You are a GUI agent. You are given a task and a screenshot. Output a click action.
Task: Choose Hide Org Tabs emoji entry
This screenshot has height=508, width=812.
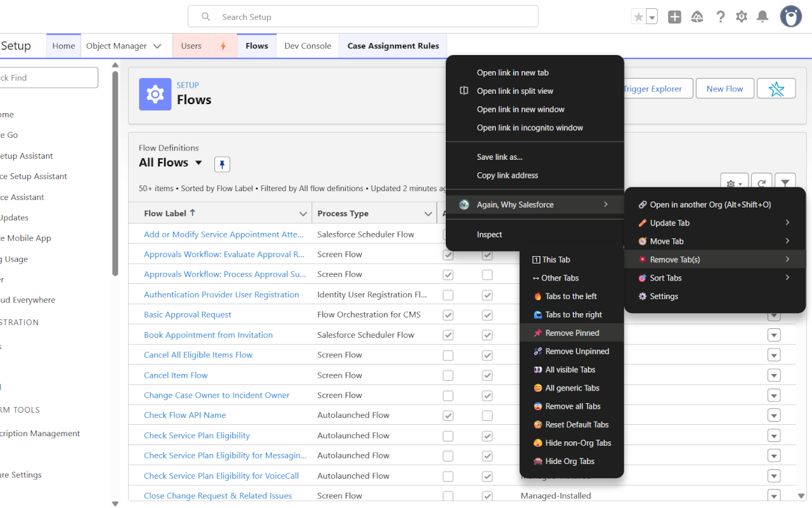click(x=572, y=462)
